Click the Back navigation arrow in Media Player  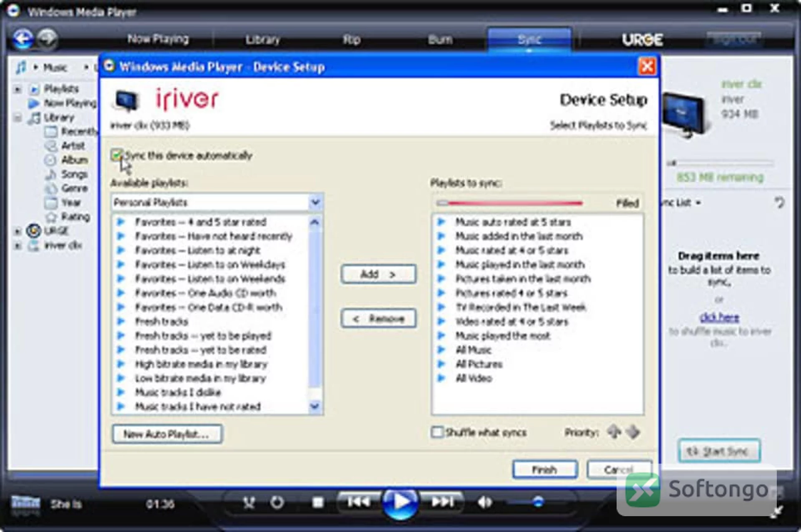[23, 39]
